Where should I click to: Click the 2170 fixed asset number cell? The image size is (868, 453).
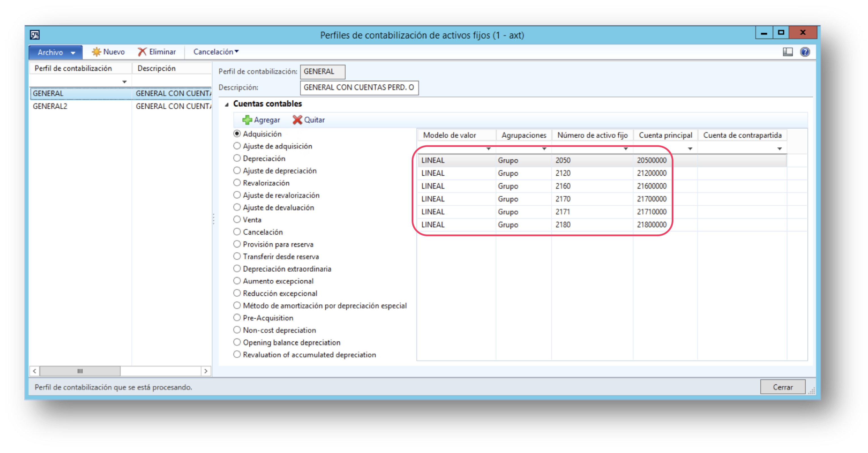click(x=592, y=199)
